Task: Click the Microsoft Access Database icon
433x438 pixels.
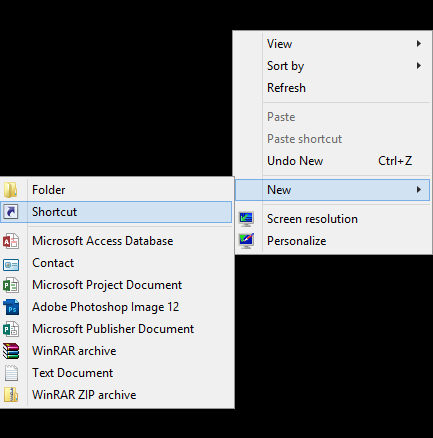Action: tap(11, 241)
